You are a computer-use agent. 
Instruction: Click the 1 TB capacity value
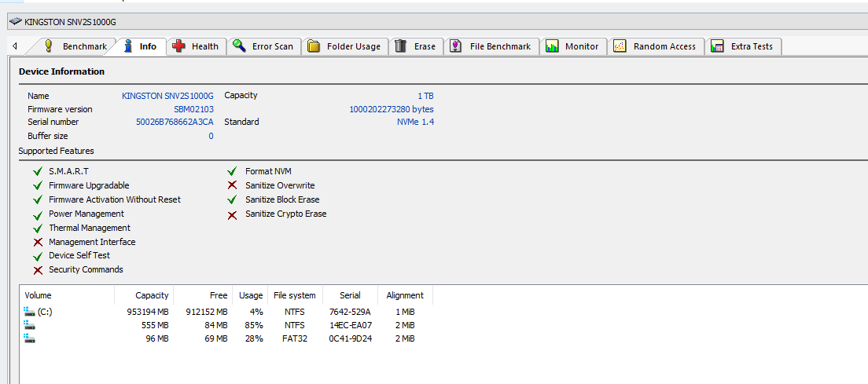[425, 96]
